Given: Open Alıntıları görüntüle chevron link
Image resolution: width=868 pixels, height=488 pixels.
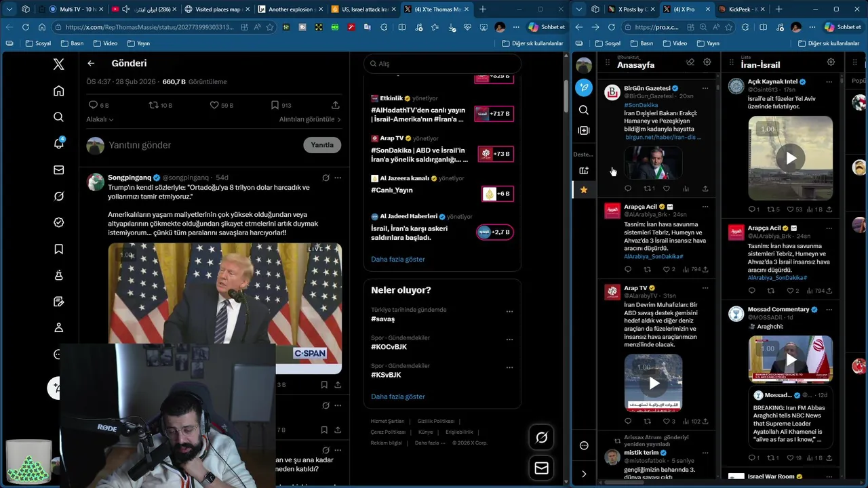Looking at the screenshot, I should pos(310,119).
